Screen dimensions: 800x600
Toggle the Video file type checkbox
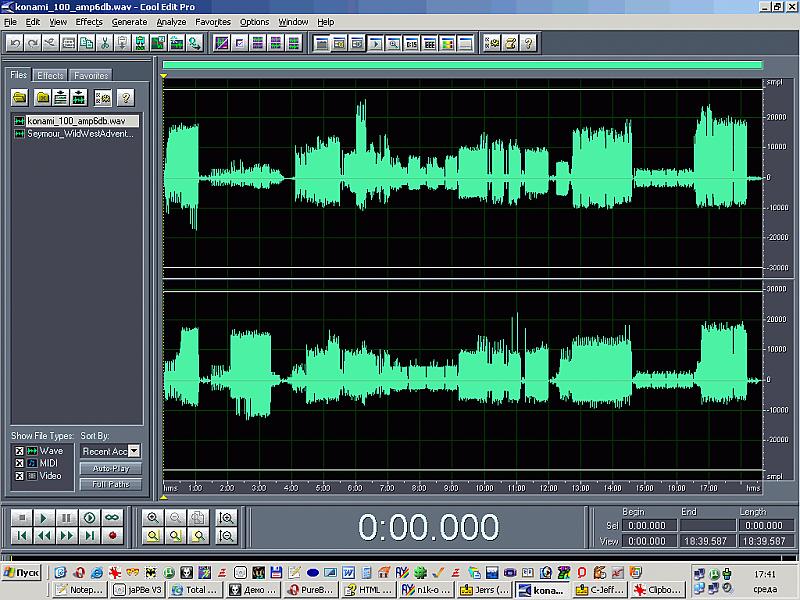tap(19, 475)
